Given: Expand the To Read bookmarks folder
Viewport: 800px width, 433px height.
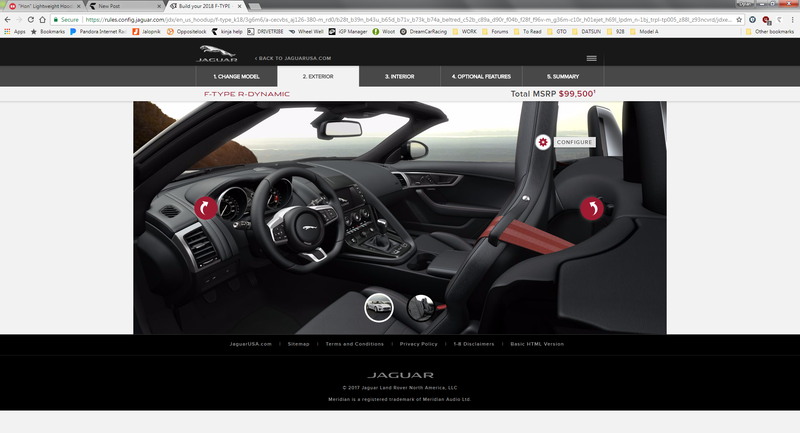Looking at the screenshot, I should click(528, 32).
